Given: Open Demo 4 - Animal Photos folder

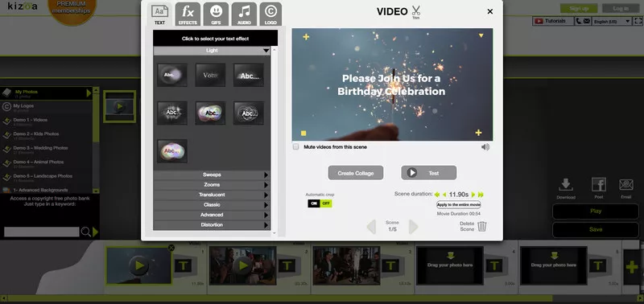Looking at the screenshot, I should (x=46, y=163).
